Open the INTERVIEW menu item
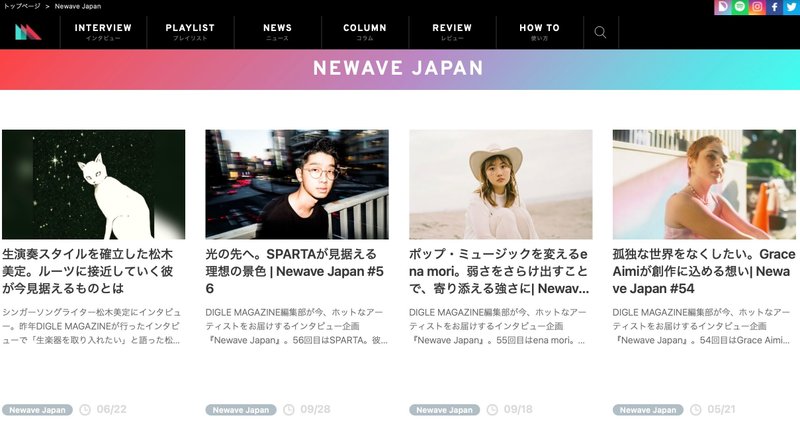This screenshot has width=800, height=426. click(x=103, y=32)
